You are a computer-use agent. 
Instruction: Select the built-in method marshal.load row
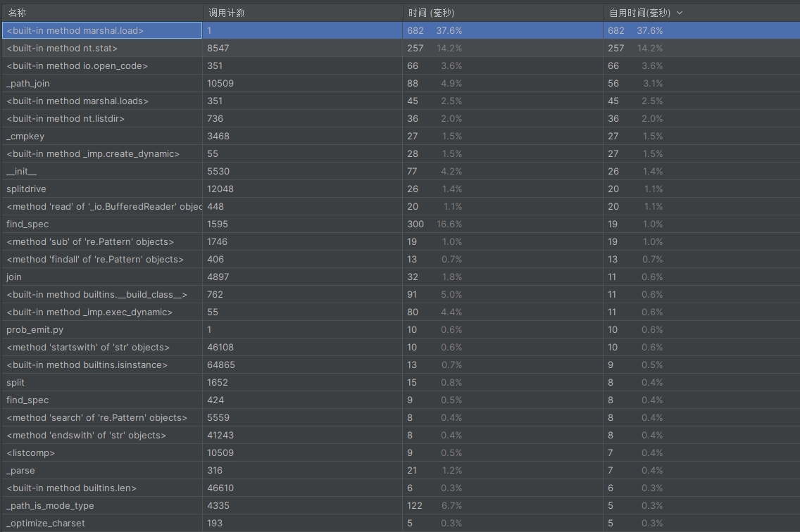click(400, 30)
